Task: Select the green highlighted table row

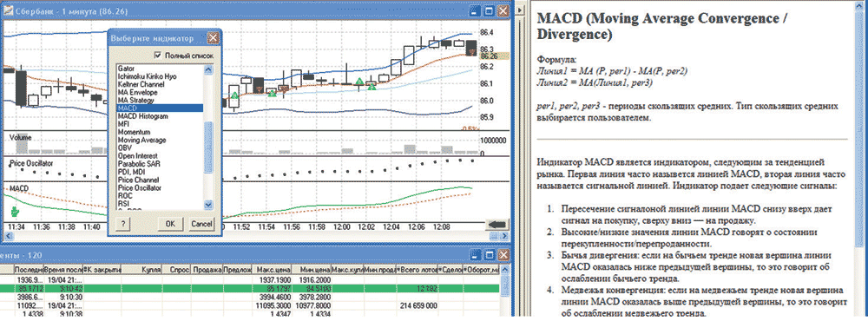Action: click(x=250, y=289)
